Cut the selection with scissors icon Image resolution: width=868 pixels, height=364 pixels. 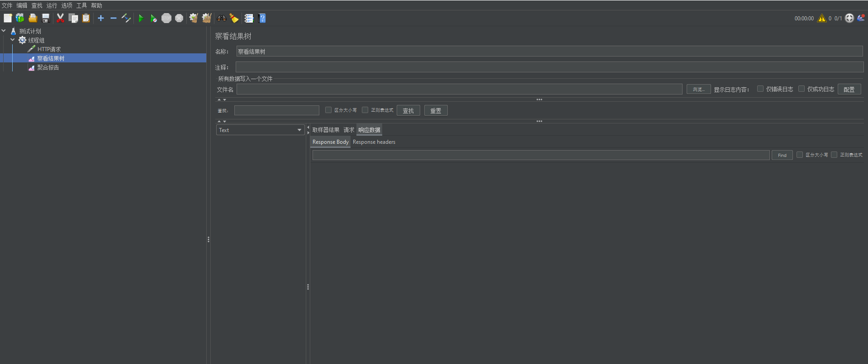(60, 18)
